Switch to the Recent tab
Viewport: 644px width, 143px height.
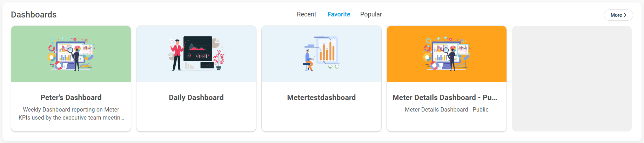(x=306, y=14)
